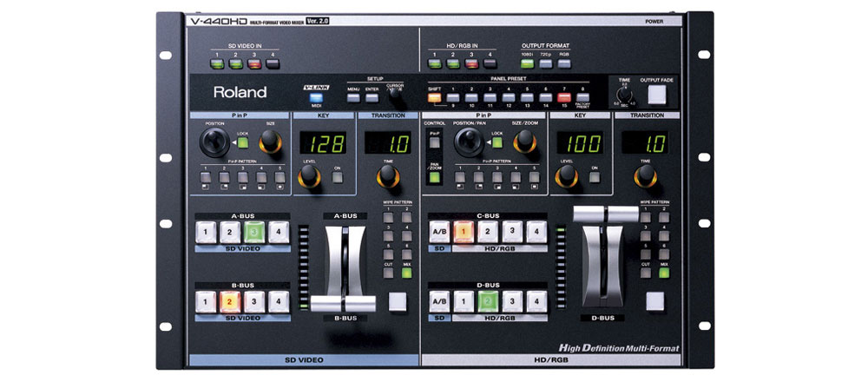
Task: Grab the A-BUS/B-BUS T-bar fader
Action: [343, 303]
